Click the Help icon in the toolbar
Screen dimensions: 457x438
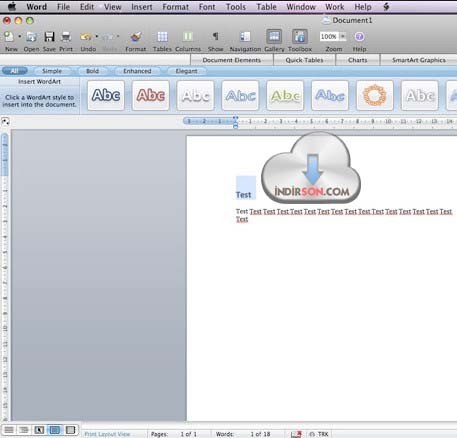point(359,37)
